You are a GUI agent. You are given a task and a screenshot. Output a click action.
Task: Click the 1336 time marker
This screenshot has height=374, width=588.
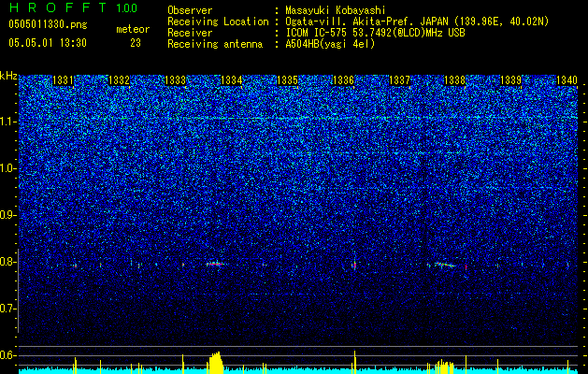click(343, 80)
